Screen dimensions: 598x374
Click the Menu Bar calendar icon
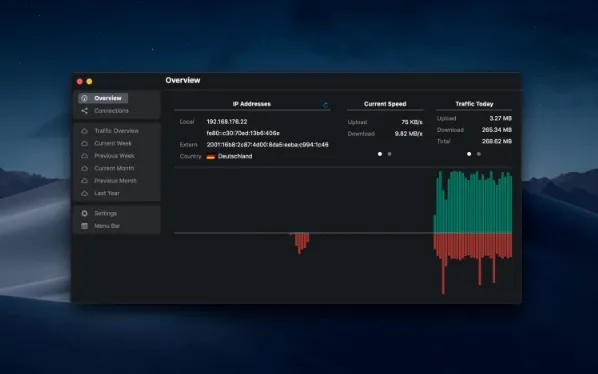coord(85,226)
